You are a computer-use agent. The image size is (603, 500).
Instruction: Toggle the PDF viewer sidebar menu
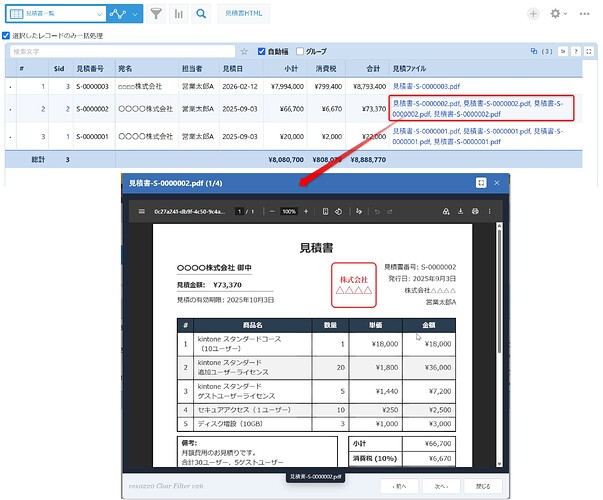pyautogui.click(x=142, y=212)
